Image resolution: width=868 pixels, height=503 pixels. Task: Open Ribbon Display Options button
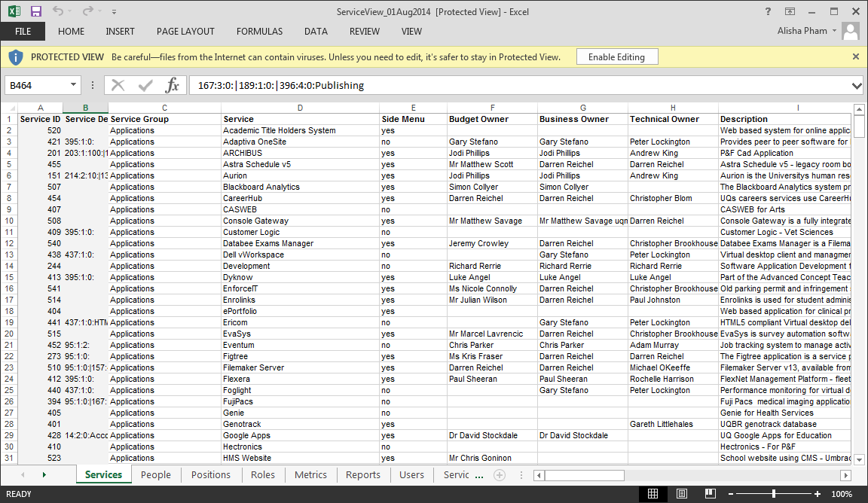(x=790, y=11)
